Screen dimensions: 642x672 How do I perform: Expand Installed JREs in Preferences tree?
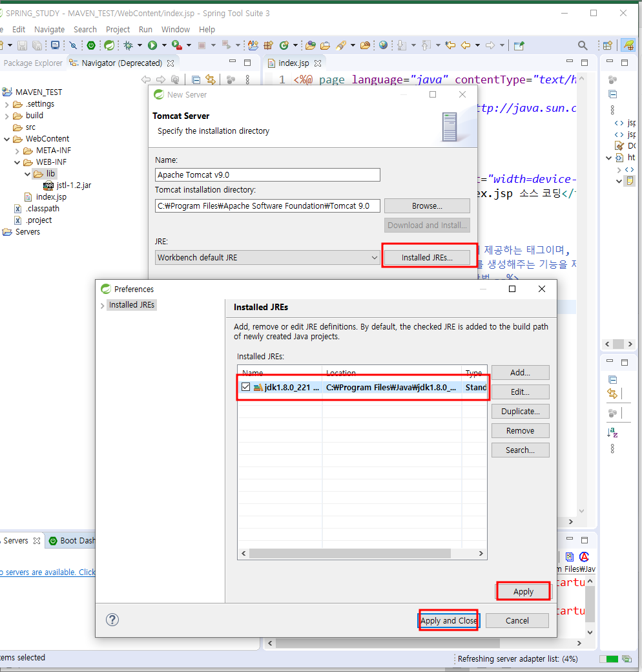pyautogui.click(x=102, y=305)
